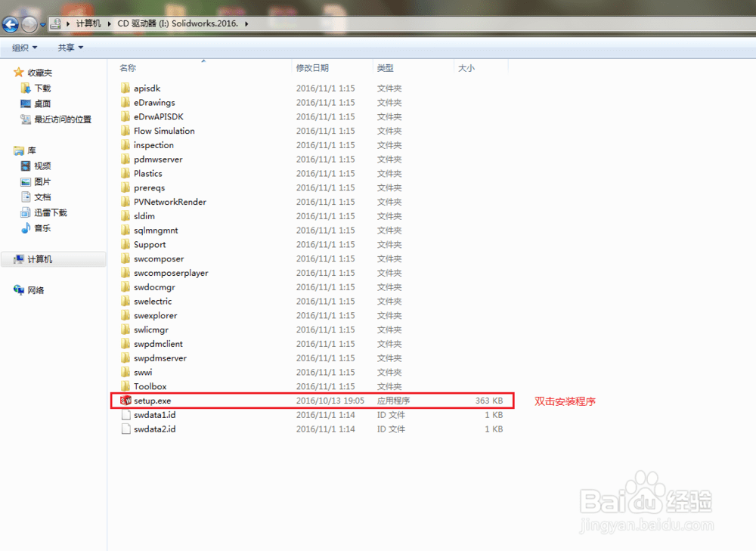
Task: Select the sldim folder icon
Action: (x=125, y=215)
